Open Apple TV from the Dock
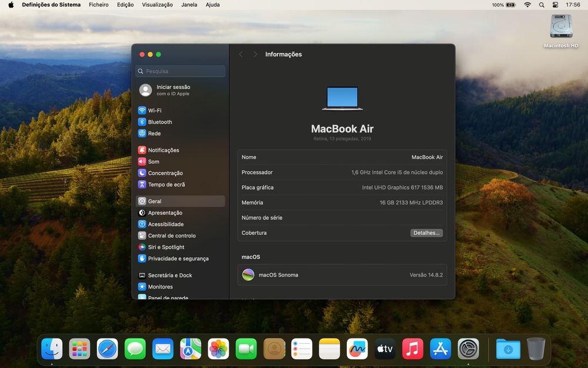This screenshot has height=368, width=588. (x=385, y=349)
